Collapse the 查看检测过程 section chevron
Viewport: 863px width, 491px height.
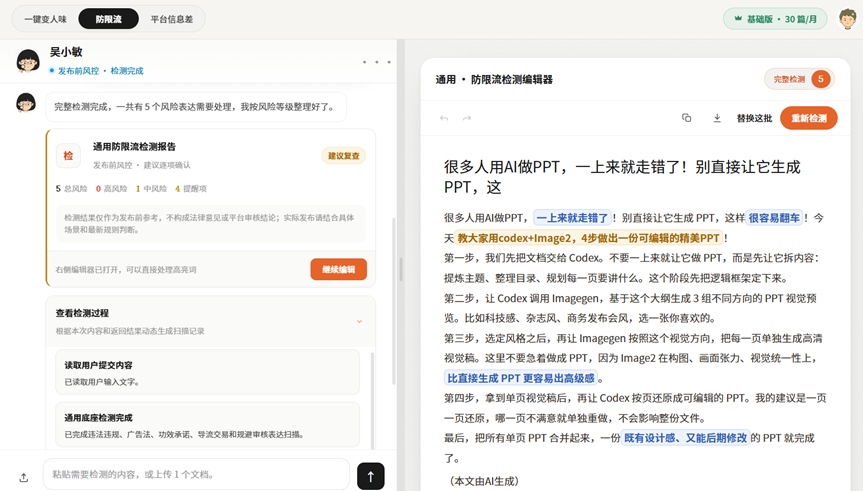[x=359, y=321]
